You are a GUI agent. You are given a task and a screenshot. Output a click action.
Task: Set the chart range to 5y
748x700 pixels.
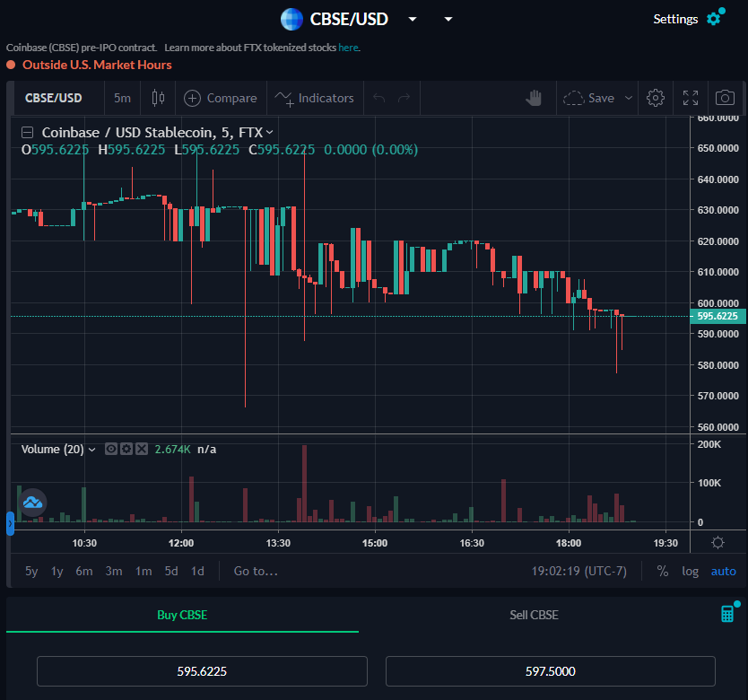(x=31, y=571)
